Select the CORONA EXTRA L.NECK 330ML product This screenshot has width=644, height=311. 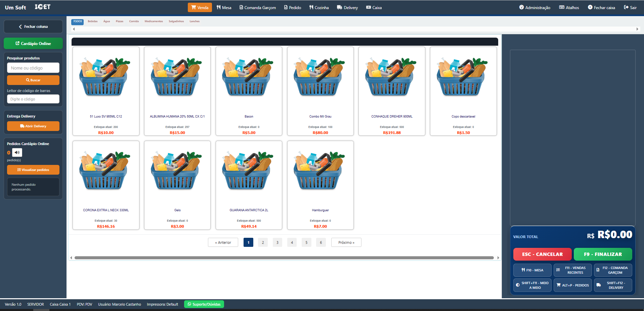[106, 185]
